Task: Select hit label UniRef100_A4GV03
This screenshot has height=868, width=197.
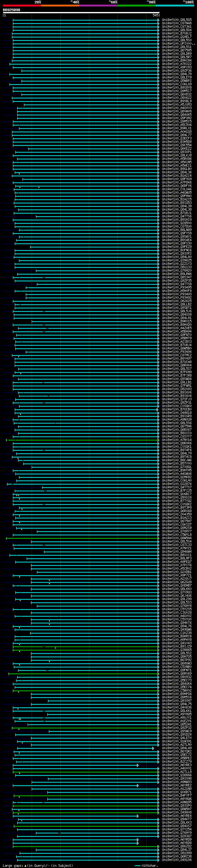Action: click(177, 108)
